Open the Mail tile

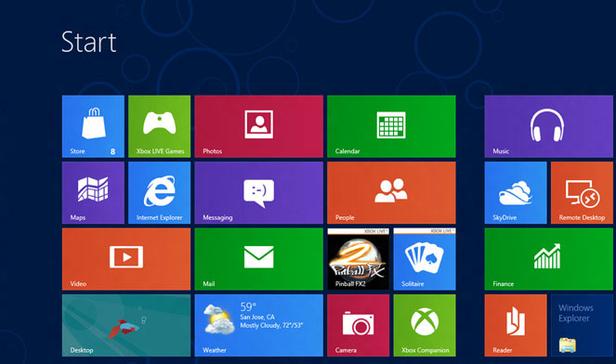[x=259, y=259]
